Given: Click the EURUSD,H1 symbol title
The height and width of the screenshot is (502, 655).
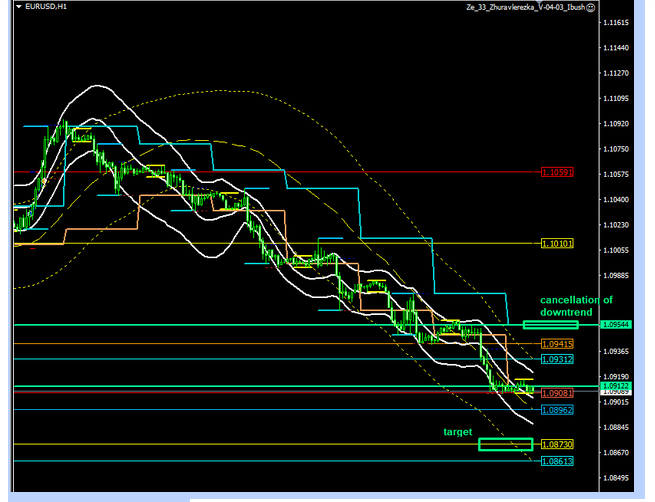Looking at the screenshot, I should 46,7.
